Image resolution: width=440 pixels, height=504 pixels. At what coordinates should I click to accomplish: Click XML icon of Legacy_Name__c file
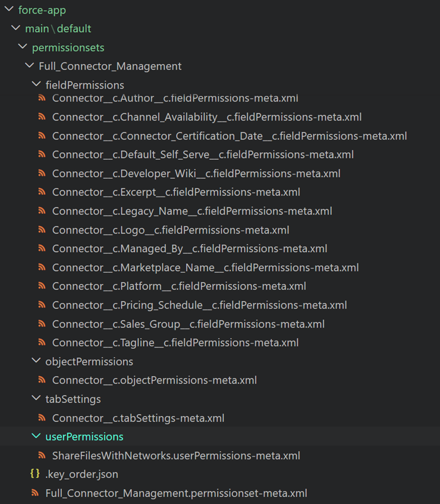42,211
